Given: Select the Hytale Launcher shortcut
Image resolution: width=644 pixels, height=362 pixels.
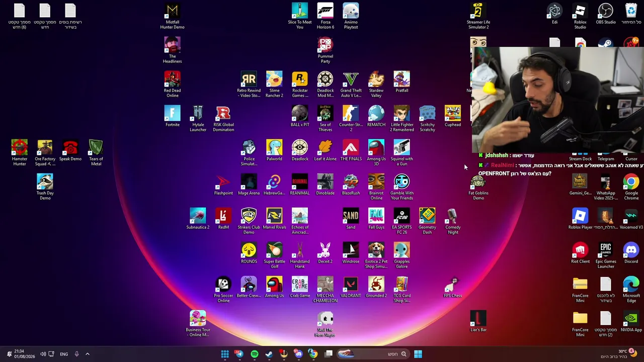Looking at the screenshot, I should pyautogui.click(x=198, y=119).
